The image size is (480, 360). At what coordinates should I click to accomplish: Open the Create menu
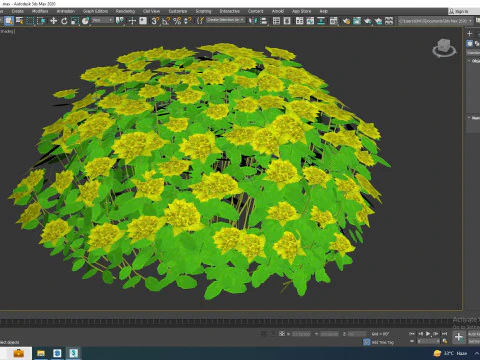click(x=18, y=11)
